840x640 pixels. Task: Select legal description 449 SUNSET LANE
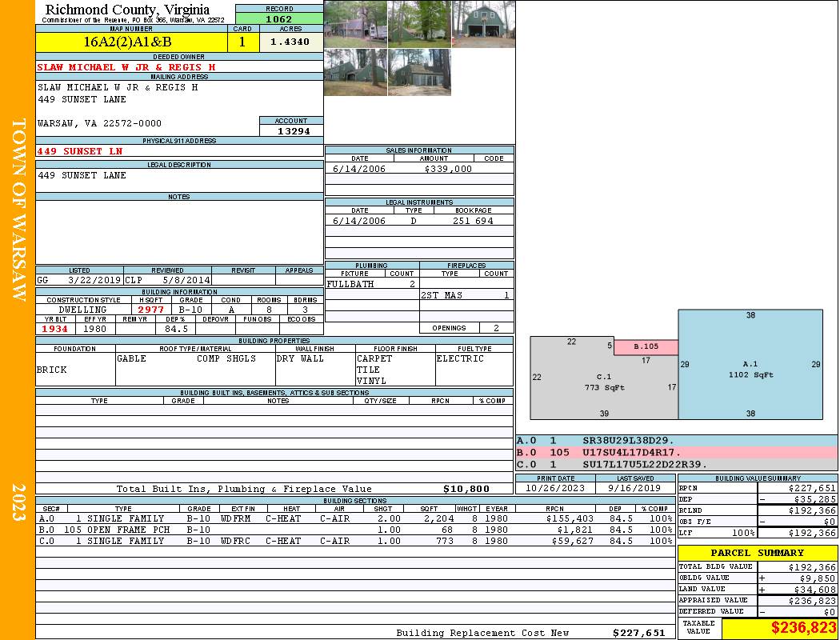point(82,175)
